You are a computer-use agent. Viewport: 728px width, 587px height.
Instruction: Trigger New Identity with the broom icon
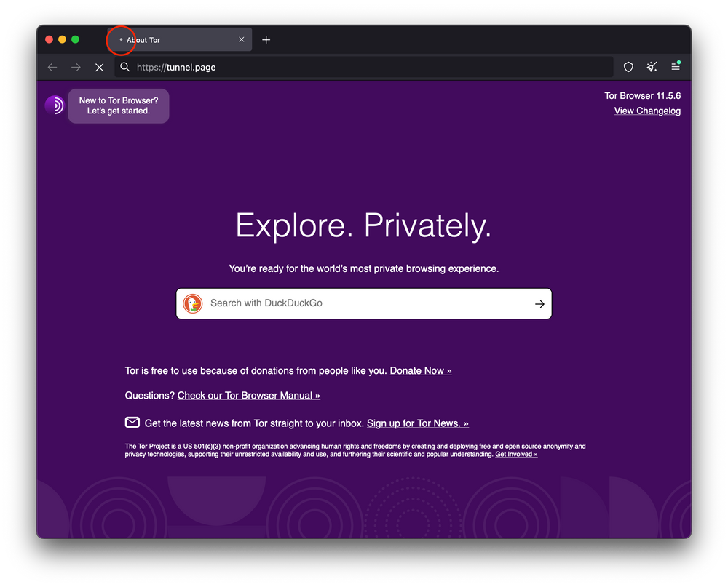coord(652,67)
